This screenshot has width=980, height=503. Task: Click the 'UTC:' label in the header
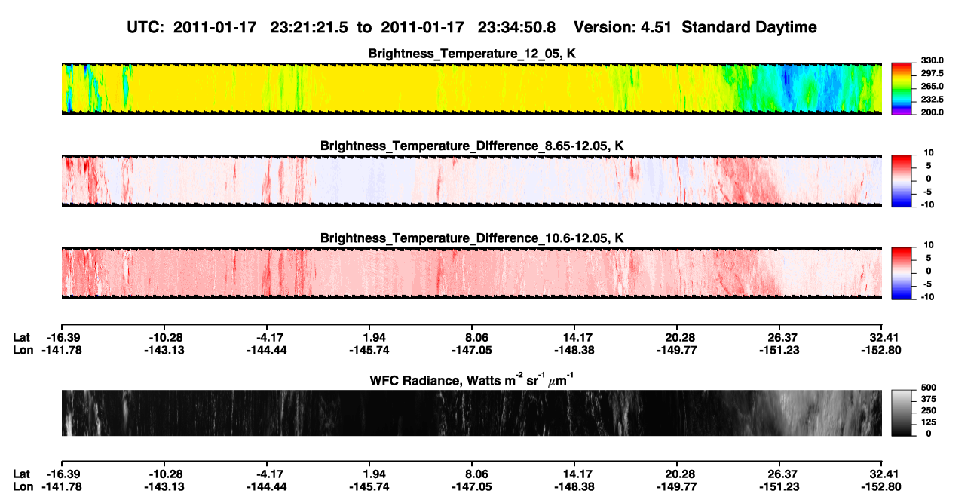146,27
